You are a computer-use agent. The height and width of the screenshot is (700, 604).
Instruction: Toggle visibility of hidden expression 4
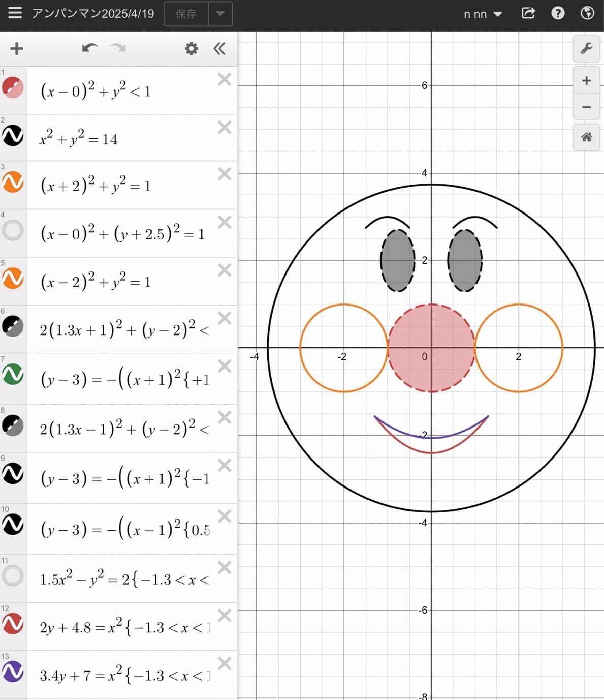(13, 230)
